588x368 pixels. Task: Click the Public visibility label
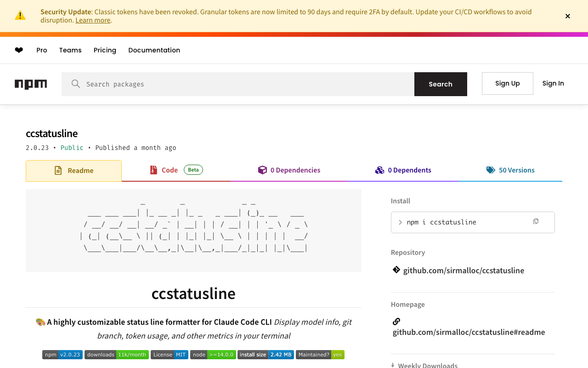coord(72,148)
